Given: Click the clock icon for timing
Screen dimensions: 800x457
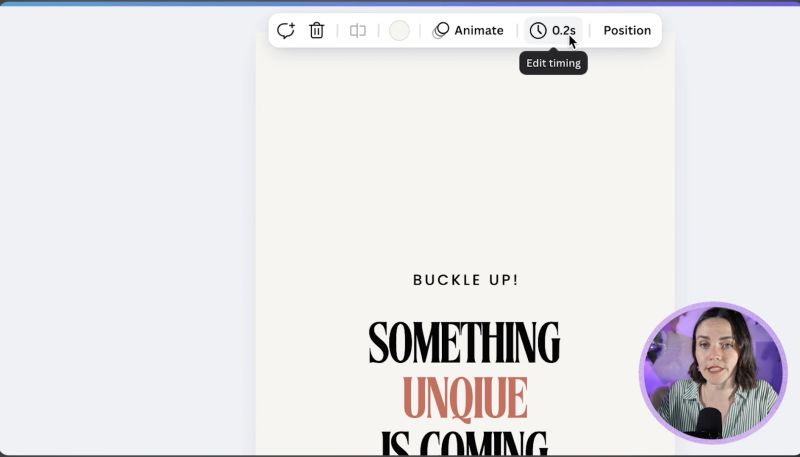Looking at the screenshot, I should pyautogui.click(x=538, y=31).
